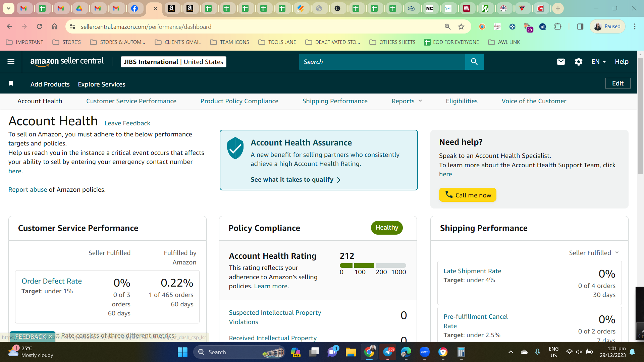Click the Paused profile button

(607, 26)
